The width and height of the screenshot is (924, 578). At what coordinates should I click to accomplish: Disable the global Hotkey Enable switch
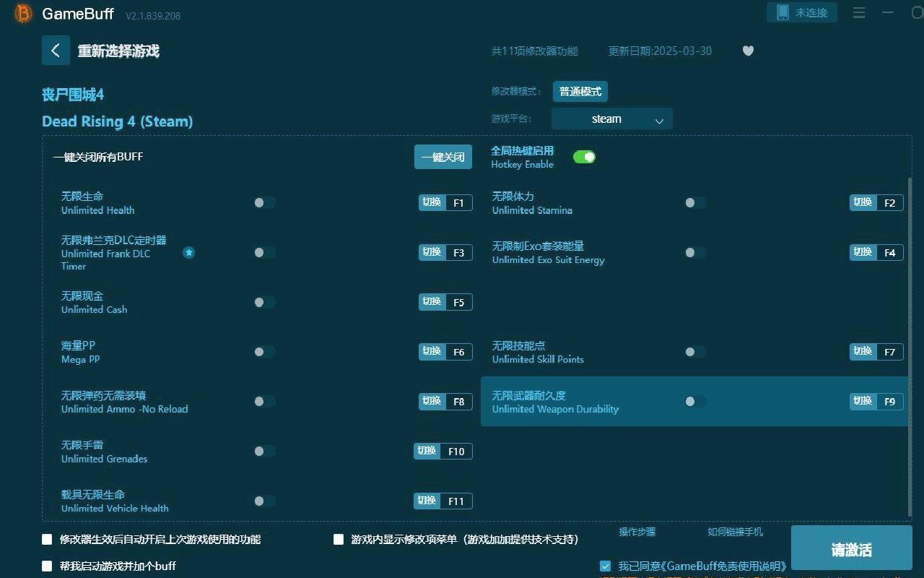[x=584, y=157]
